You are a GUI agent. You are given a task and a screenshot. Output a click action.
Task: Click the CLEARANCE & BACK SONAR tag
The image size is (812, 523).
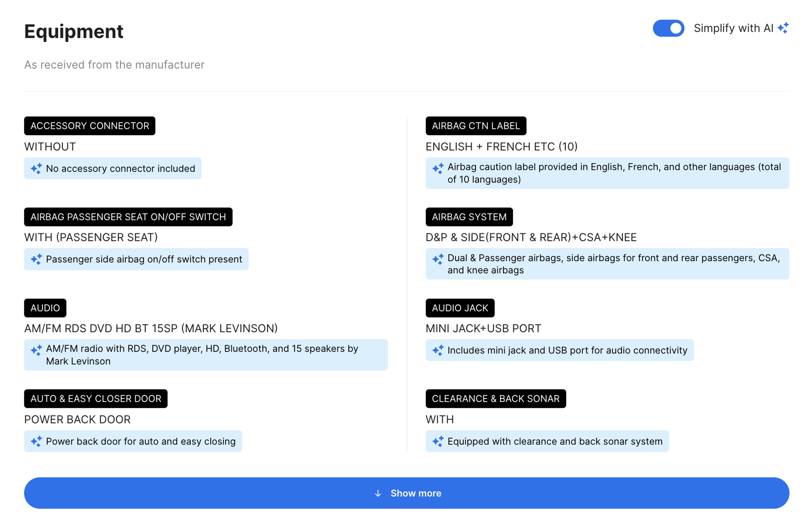[495, 398]
